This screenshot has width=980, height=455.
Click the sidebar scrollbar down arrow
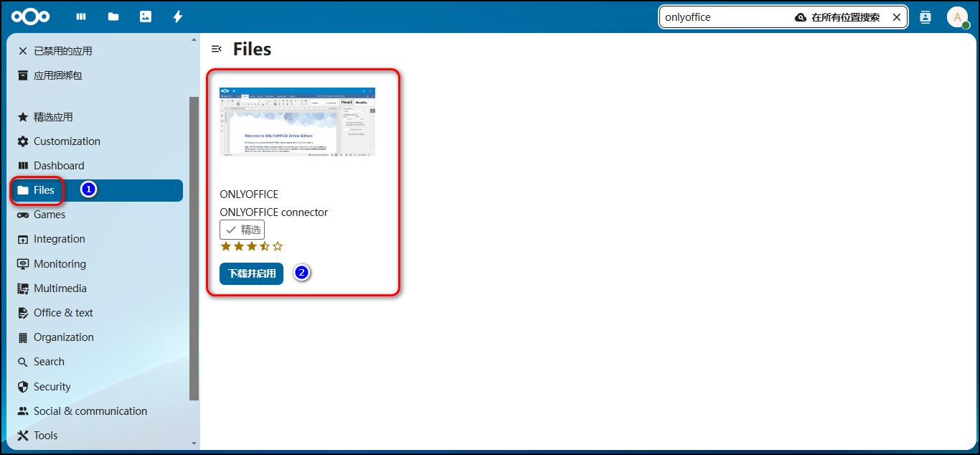[194, 444]
